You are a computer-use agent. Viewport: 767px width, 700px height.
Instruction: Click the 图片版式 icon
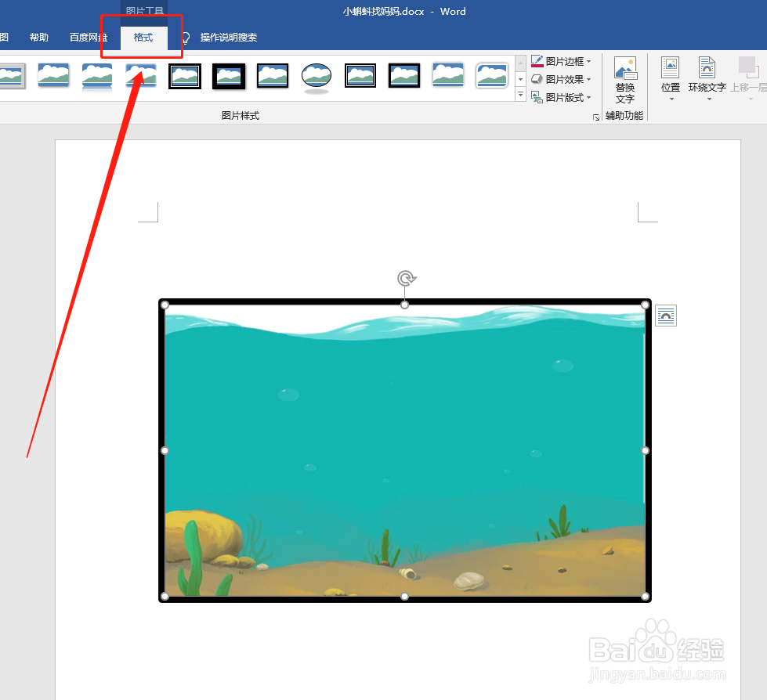click(x=537, y=97)
